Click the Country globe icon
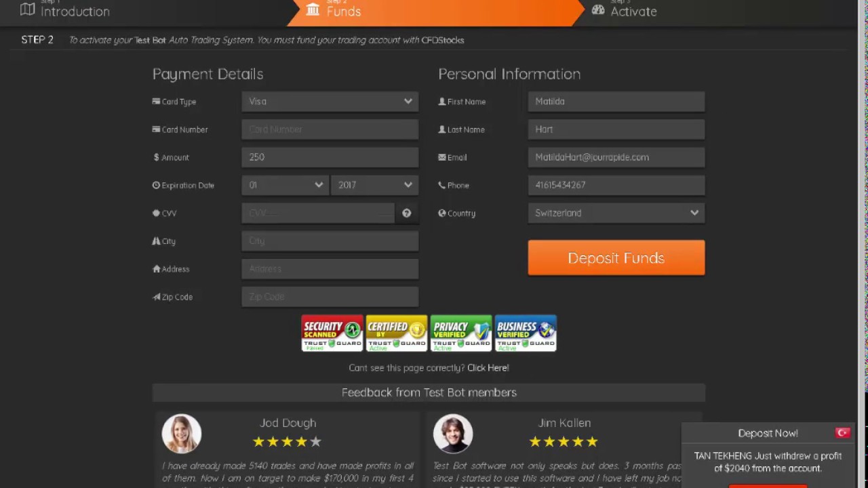Screen dimensions: 868x488 click(x=442, y=213)
